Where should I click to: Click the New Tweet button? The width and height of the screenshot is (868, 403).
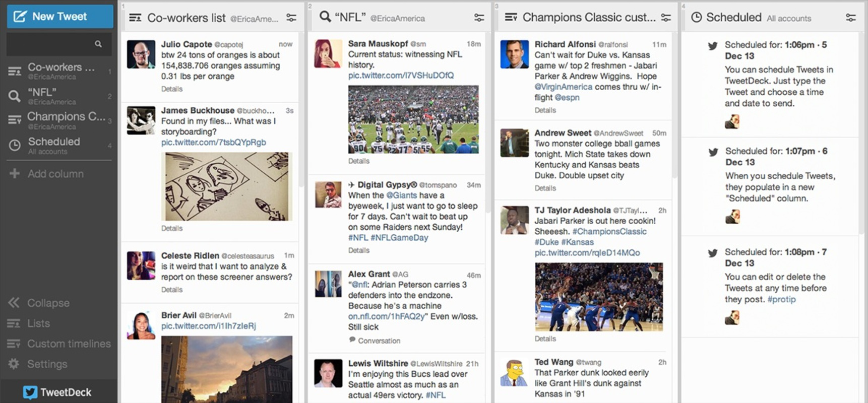(59, 16)
